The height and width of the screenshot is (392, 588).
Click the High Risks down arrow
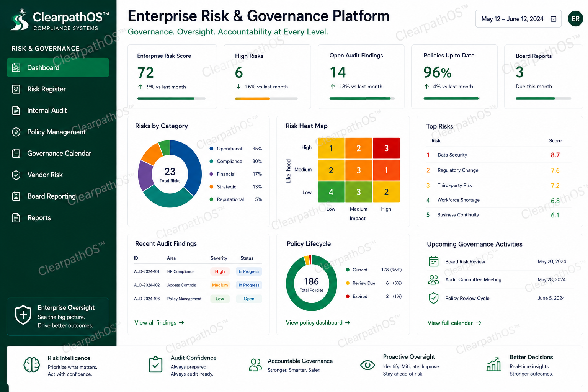tap(238, 87)
